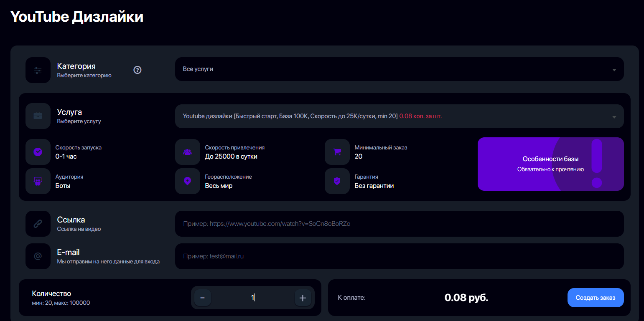
Task: Open the question mark help icon
Action: 137,70
